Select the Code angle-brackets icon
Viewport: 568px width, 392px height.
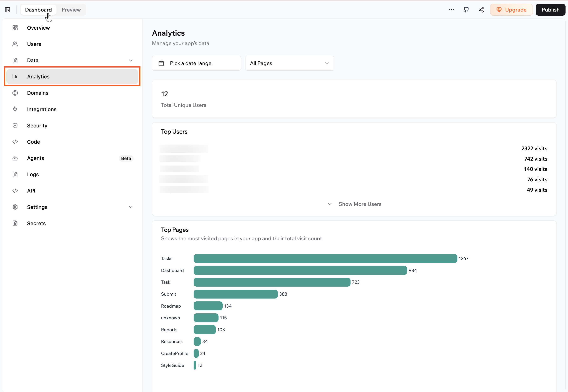15,142
